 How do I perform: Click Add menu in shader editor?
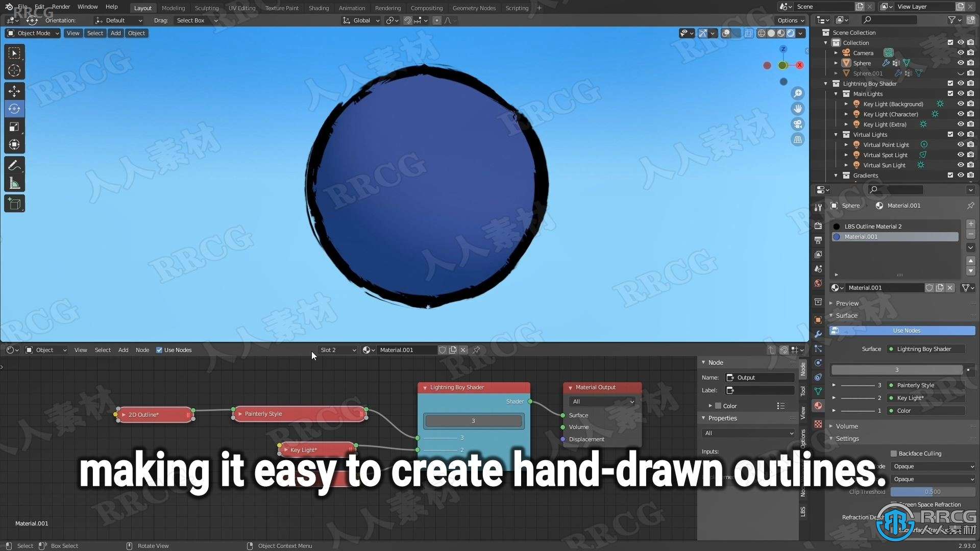(x=122, y=350)
